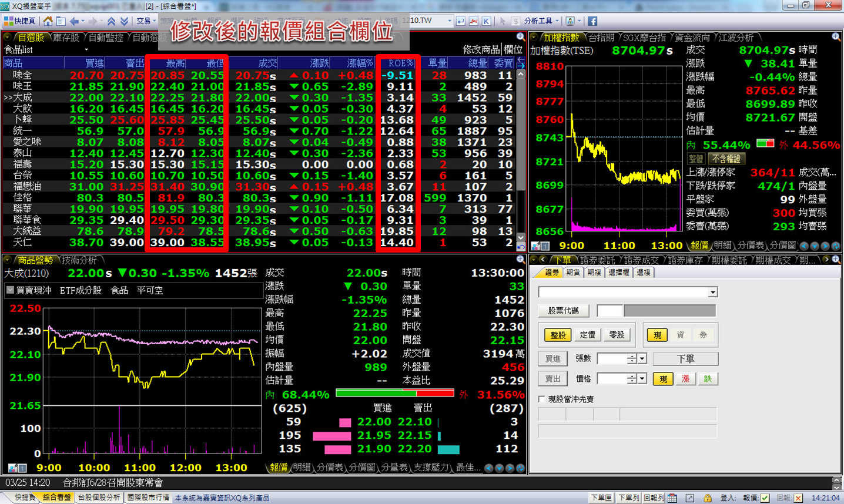Click the Home icon in toolbar
Screen dimensions: 844x504
(x=48, y=21)
